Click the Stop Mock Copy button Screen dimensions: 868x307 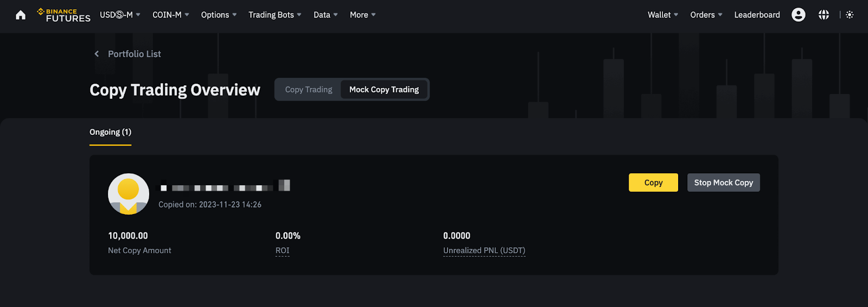click(724, 183)
